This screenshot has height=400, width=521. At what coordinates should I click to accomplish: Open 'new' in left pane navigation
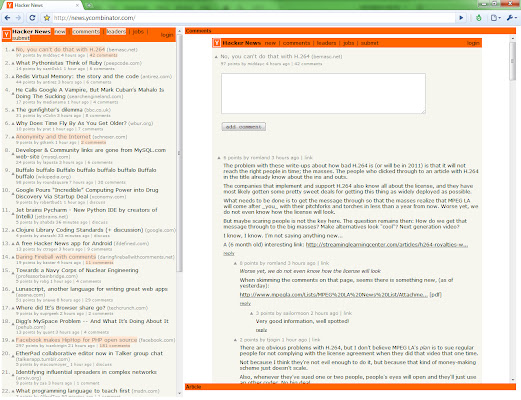point(60,32)
